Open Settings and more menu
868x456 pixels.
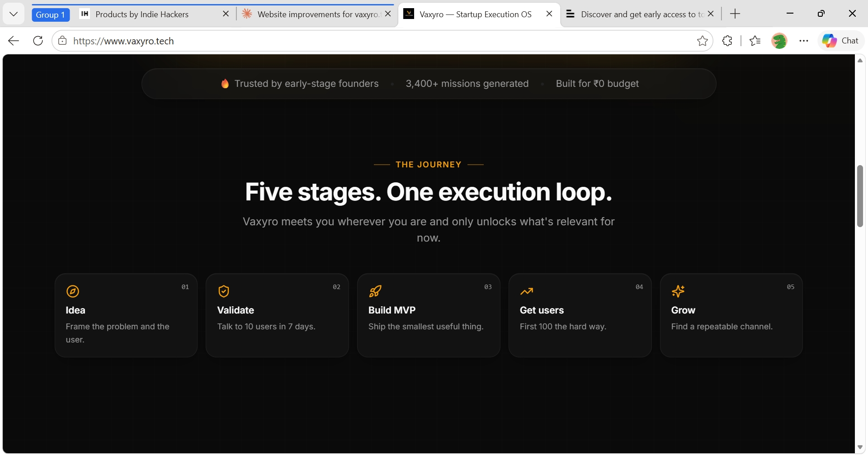click(803, 41)
